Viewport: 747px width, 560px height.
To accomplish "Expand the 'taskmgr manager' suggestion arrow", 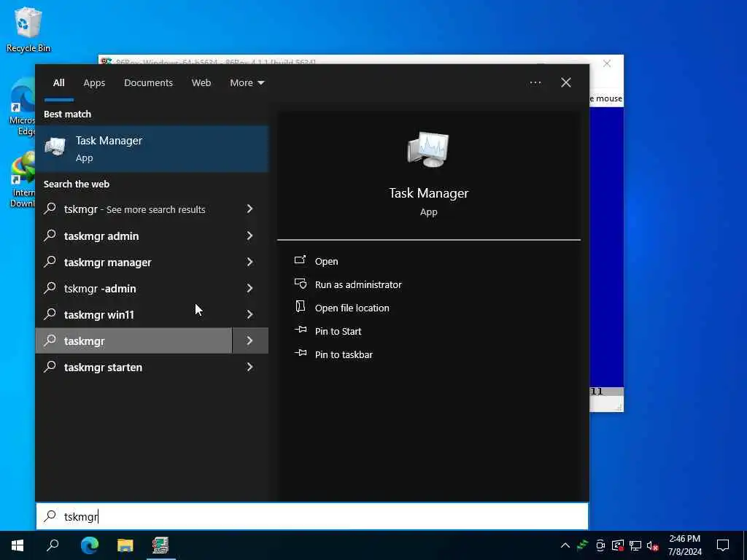I will click(x=249, y=262).
